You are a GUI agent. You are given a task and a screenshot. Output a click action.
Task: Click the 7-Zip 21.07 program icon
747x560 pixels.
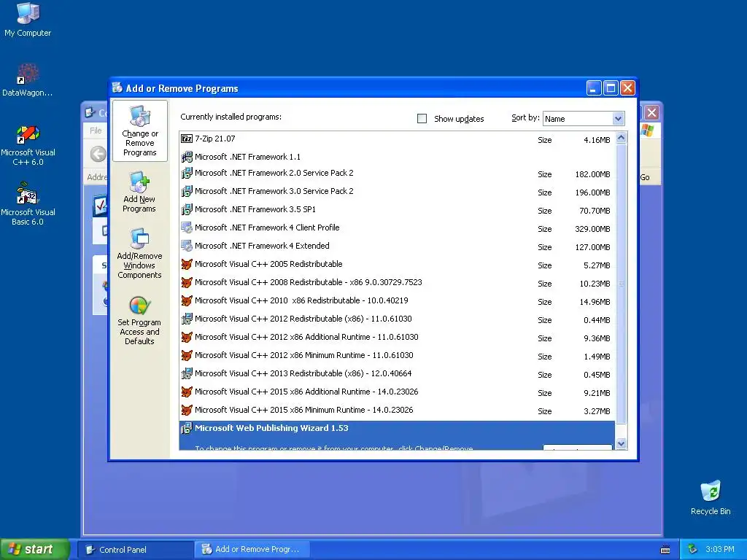(x=187, y=139)
